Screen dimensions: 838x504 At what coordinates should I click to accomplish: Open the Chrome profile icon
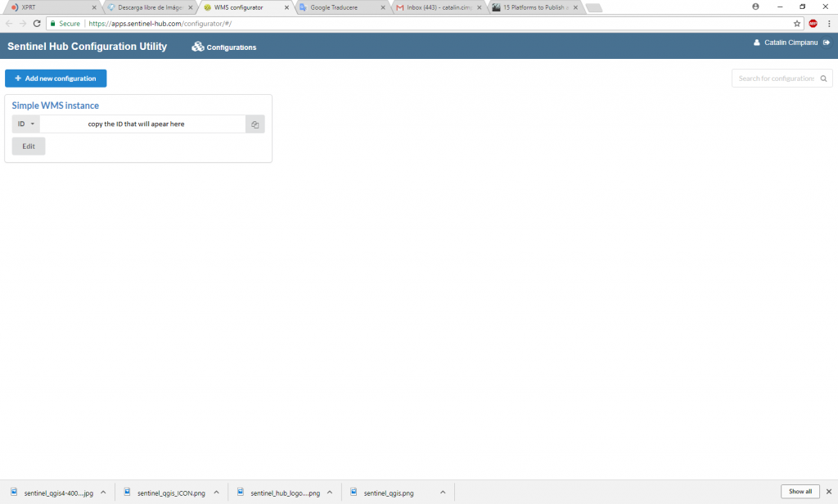tap(755, 7)
